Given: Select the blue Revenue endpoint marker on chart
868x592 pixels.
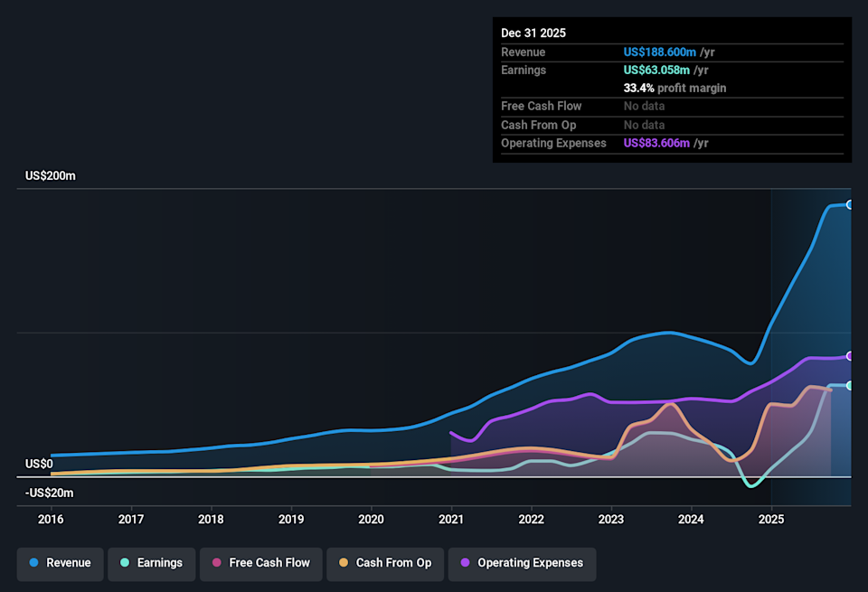Looking at the screenshot, I should point(848,204).
